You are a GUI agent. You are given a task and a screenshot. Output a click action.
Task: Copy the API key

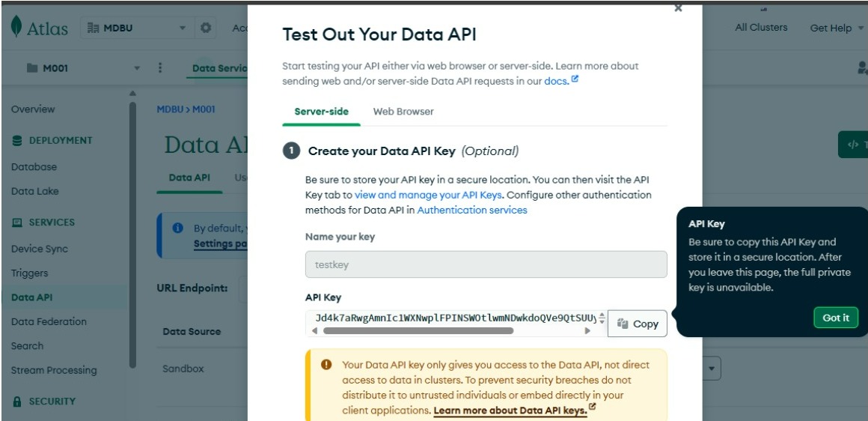click(x=638, y=324)
